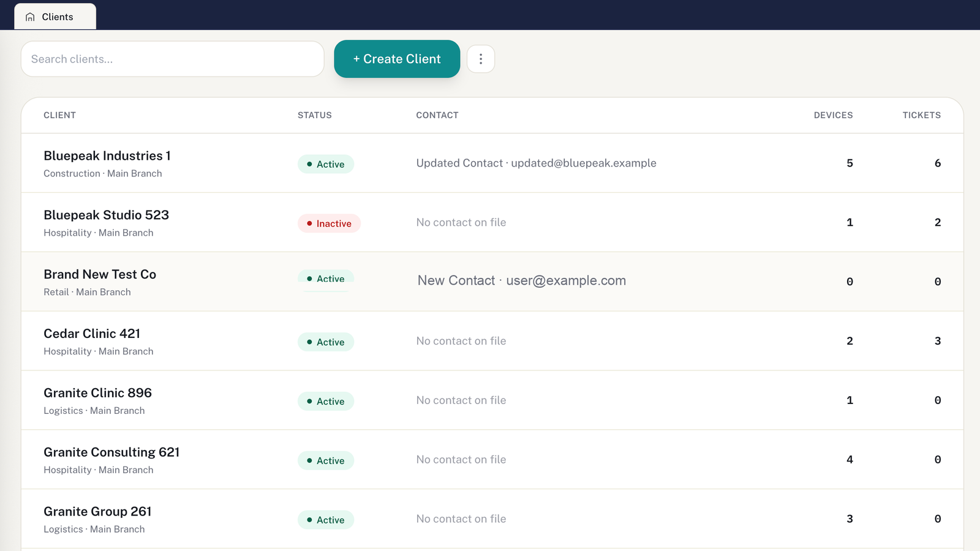Click Active badge of Bluepeak Industries 1
This screenshot has height=551, width=980.
pyautogui.click(x=326, y=164)
